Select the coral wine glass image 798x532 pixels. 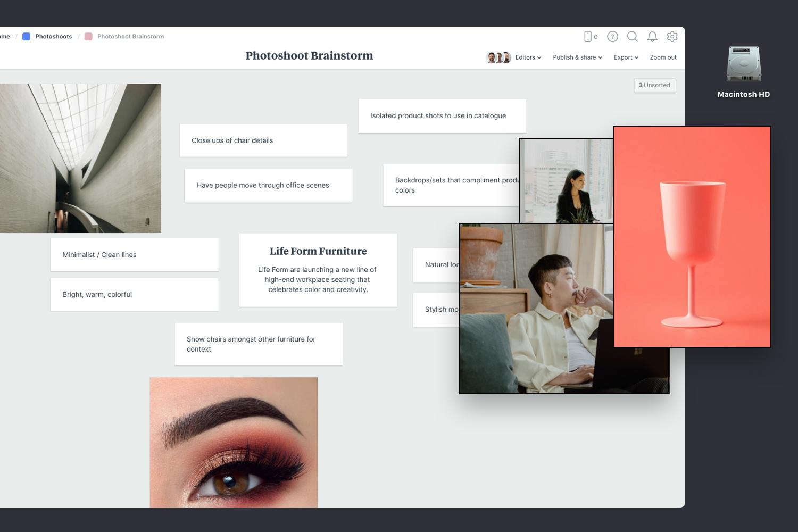(692, 237)
